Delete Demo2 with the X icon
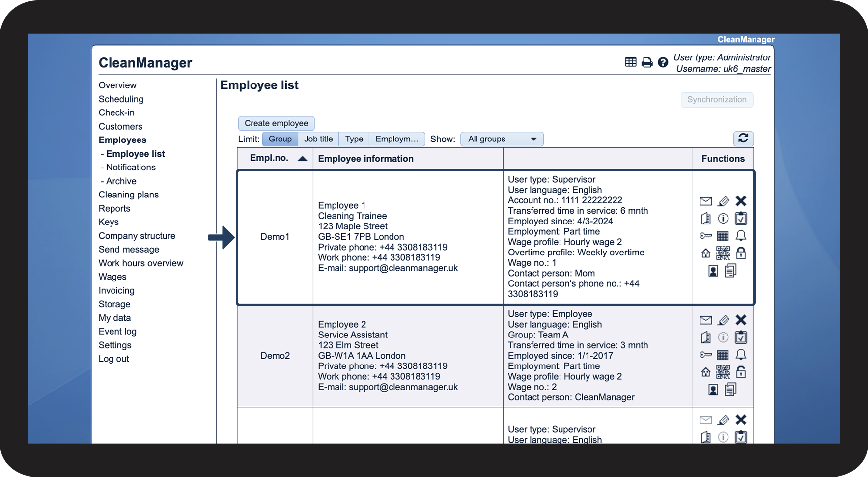Viewport: 868px width, 477px height. point(741,320)
